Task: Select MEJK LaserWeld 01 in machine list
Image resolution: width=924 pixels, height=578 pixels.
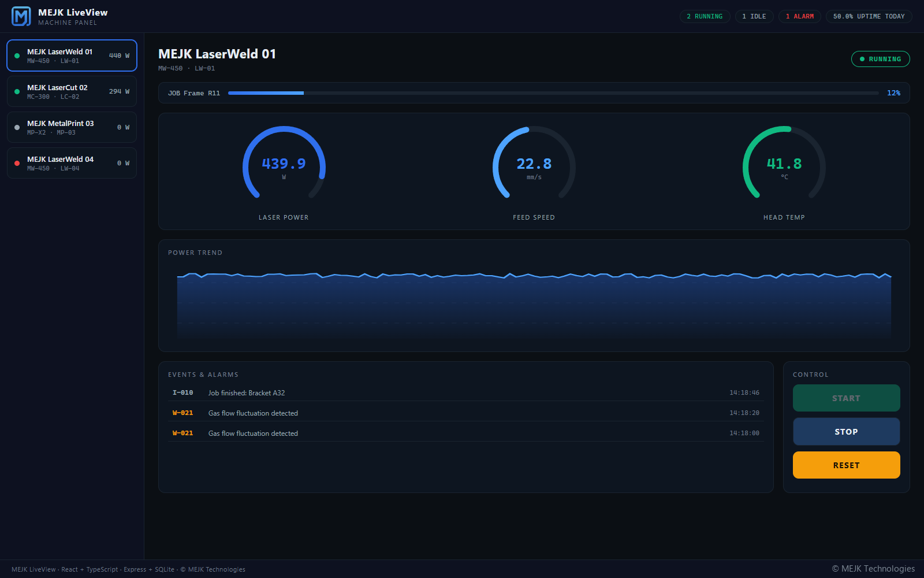Action: [x=72, y=55]
